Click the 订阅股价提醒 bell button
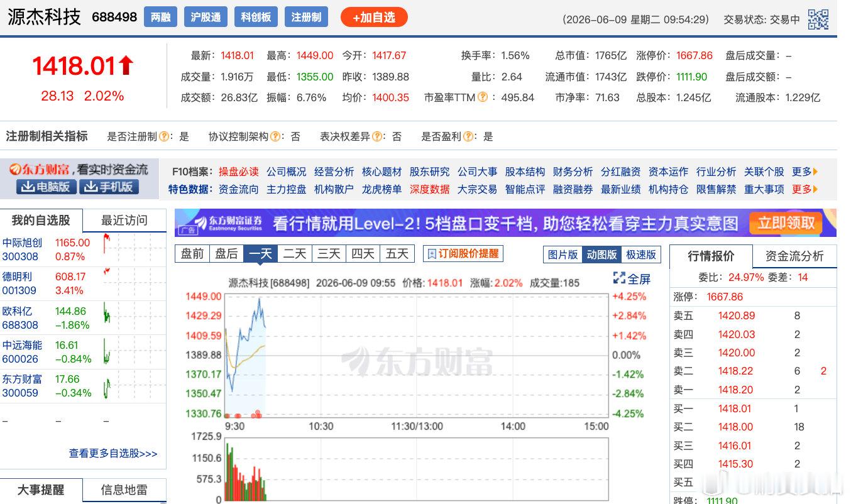This screenshot has width=851, height=504. tap(463, 254)
